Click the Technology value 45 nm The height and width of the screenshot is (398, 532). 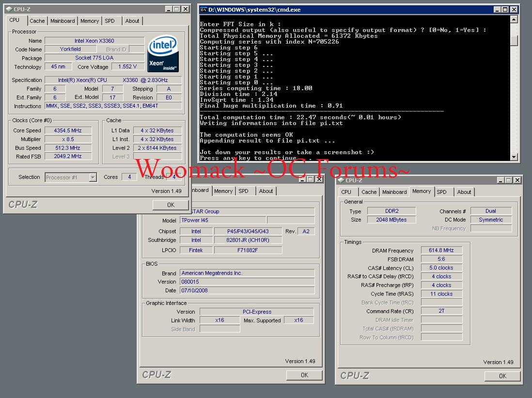[58, 66]
